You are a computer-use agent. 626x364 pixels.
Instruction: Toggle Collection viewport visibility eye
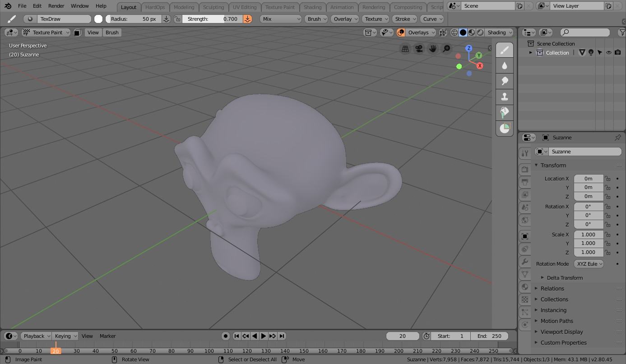tap(609, 53)
